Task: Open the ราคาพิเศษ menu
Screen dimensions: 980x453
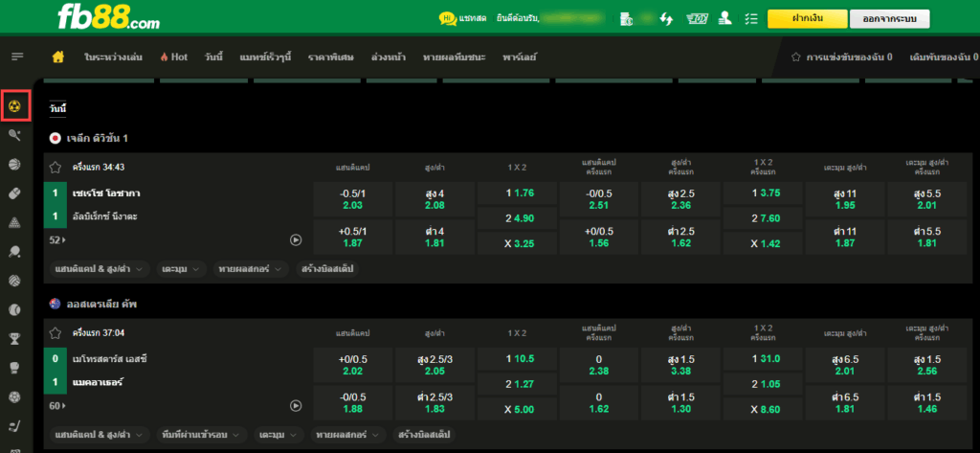Action: 330,57
